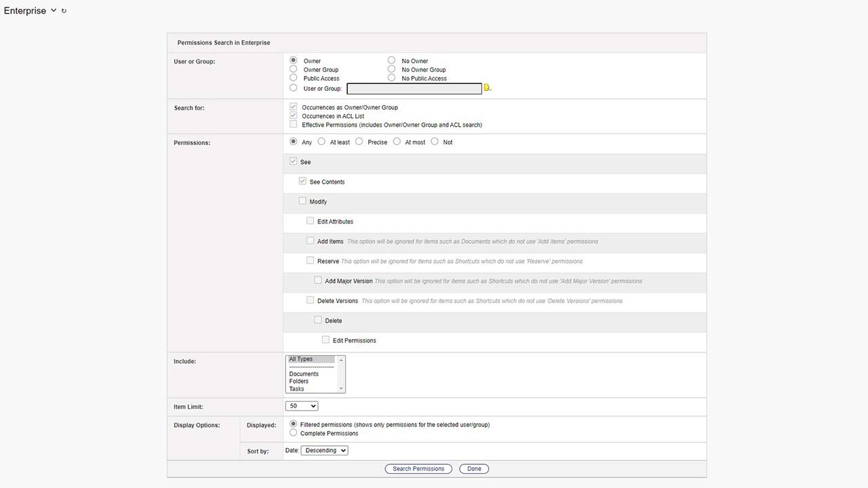Viewport: 868px width, 488px height.
Task: Click the refresh icon beside Enterprise
Action: point(64,11)
